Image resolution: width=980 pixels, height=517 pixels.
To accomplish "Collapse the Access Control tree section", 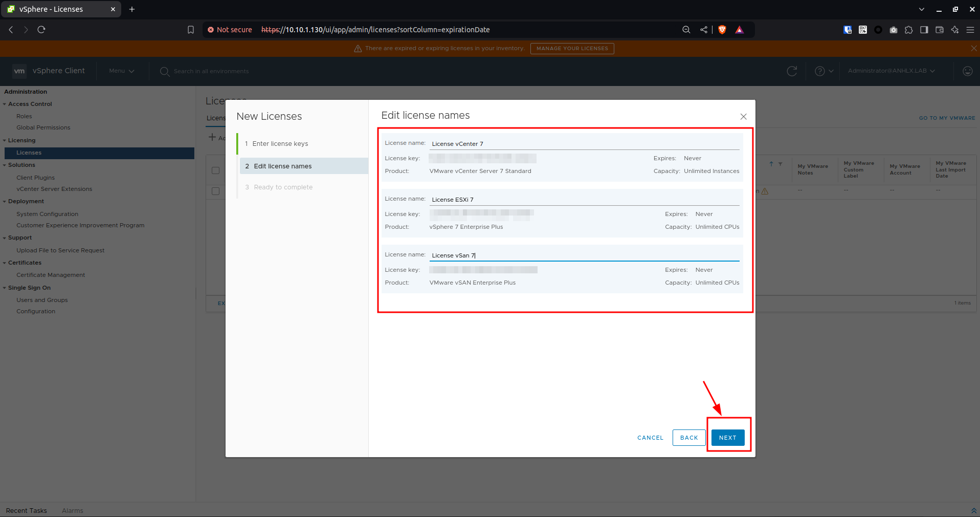I will point(5,104).
